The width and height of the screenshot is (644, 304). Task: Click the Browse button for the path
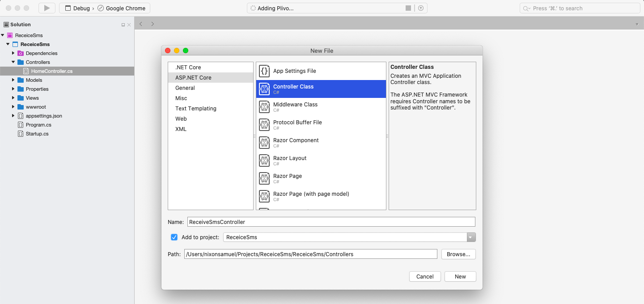pos(458,253)
